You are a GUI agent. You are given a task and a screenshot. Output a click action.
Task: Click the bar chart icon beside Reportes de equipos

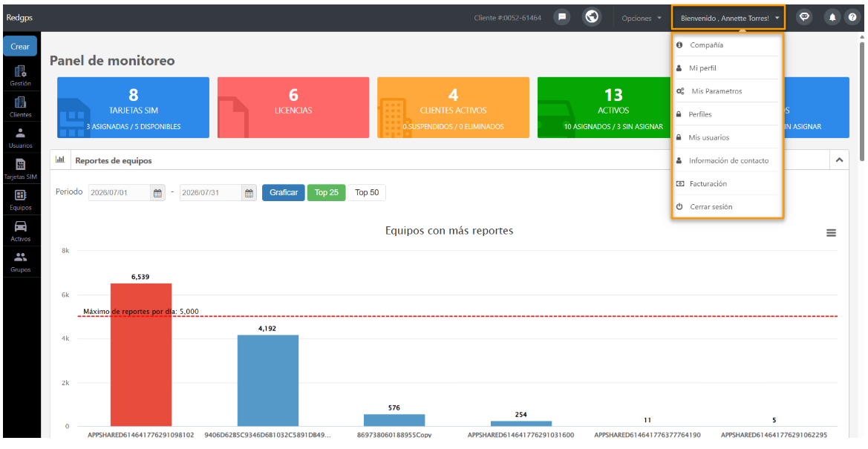[x=60, y=160]
